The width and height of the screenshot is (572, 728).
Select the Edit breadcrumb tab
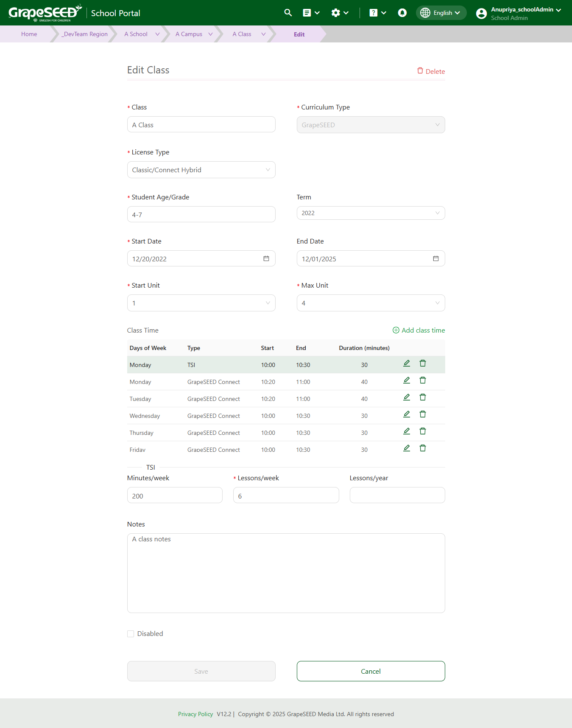click(x=299, y=34)
